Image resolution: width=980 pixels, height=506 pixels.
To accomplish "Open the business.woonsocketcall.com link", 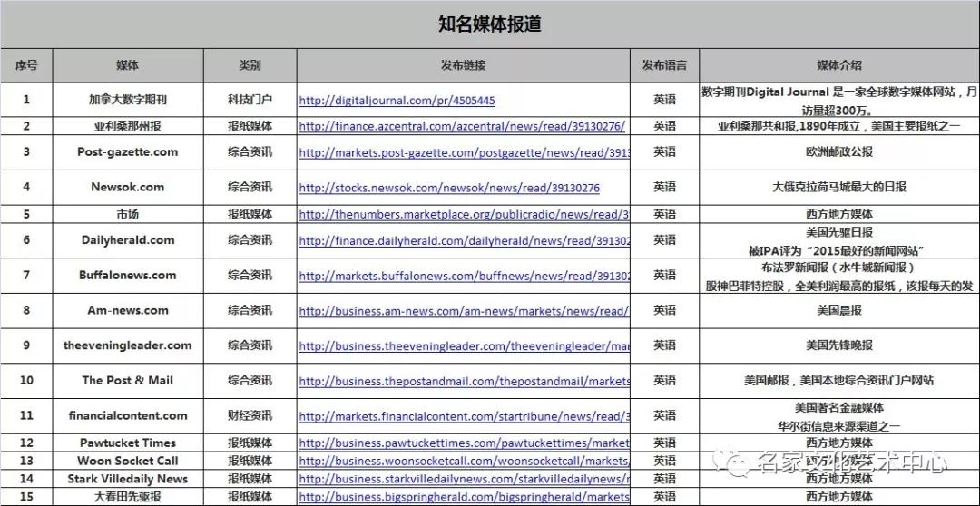I will tap(464, 461).
